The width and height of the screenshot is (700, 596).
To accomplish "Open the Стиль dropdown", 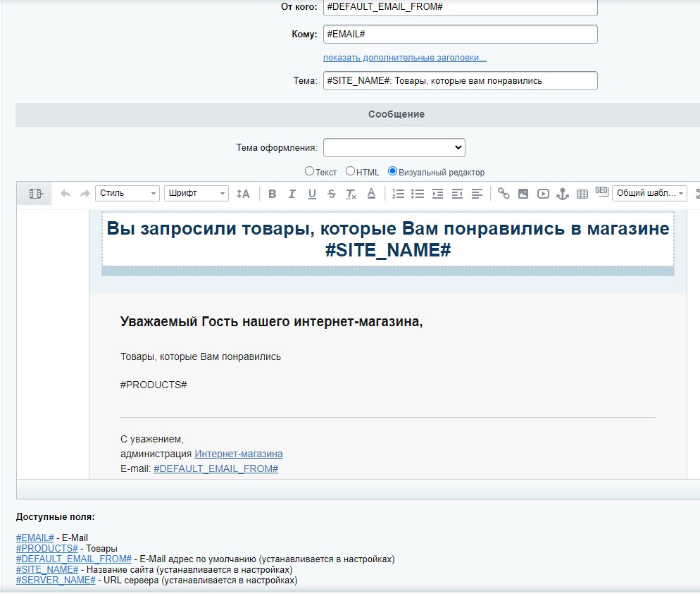I will (127, 193).
